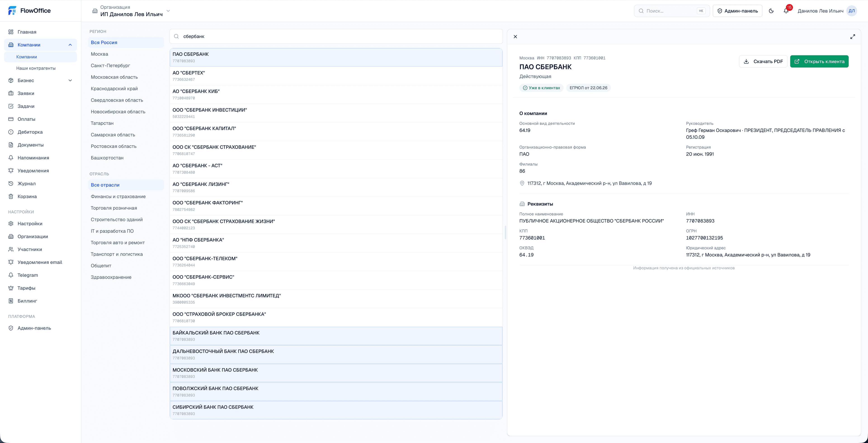Image resolution: width=868 pixels, height=443 pixels.
Task: Select АО "СБЕРБАНК КИБ" result row
Action: point(336,94)
